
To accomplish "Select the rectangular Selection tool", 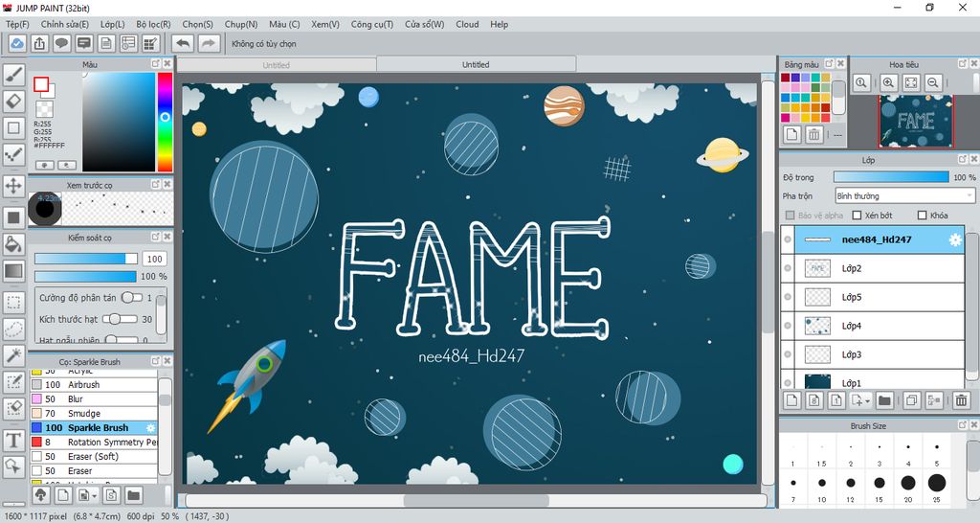I will tap(13, 303).
